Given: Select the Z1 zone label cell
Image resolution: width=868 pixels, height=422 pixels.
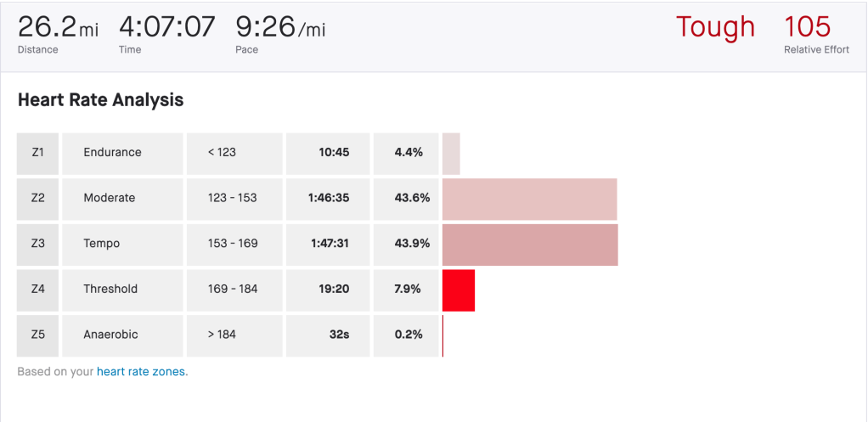Looking at the screenshot, I should [37, 153].
